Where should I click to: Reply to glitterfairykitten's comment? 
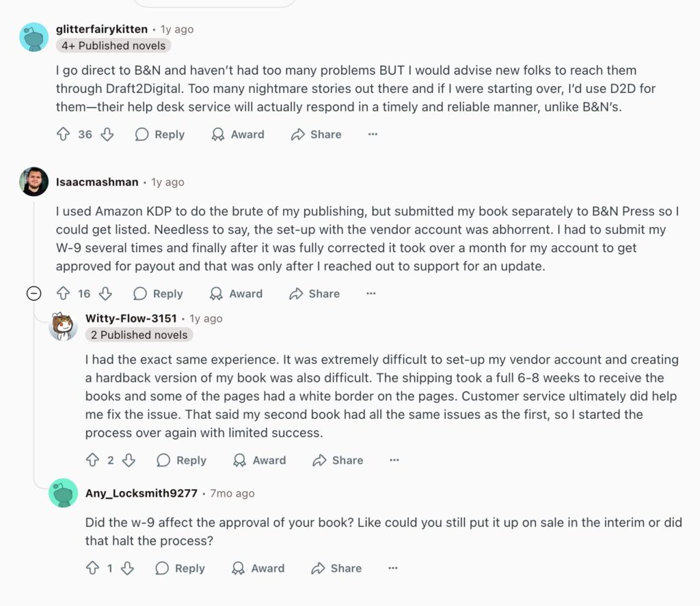(x=160, y=135)
